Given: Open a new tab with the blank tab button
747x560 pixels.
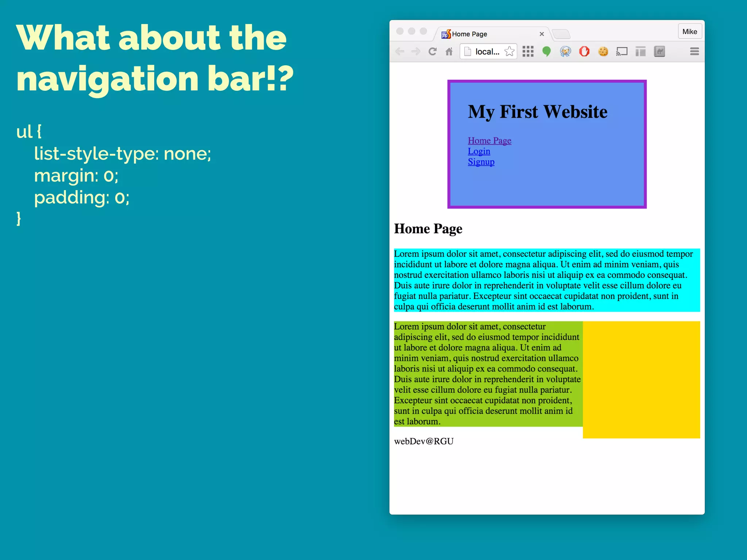Looking at the screenshot, I should point(561,34).
